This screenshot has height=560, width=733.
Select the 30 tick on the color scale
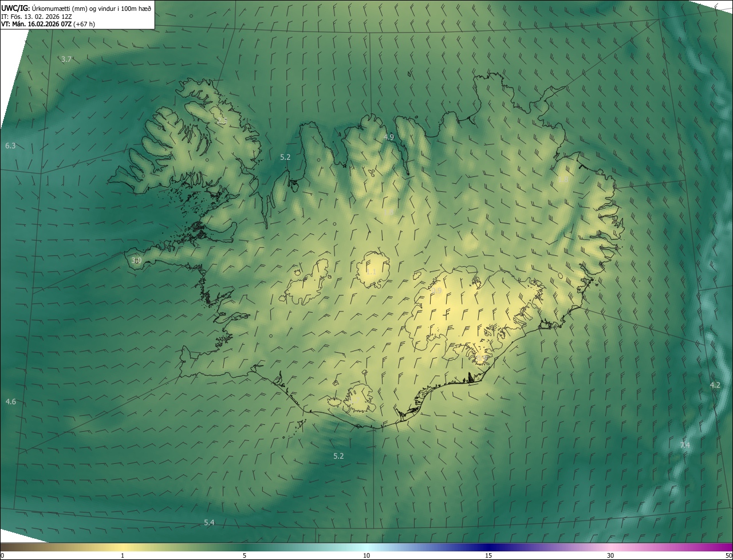(x=610, y=555)
